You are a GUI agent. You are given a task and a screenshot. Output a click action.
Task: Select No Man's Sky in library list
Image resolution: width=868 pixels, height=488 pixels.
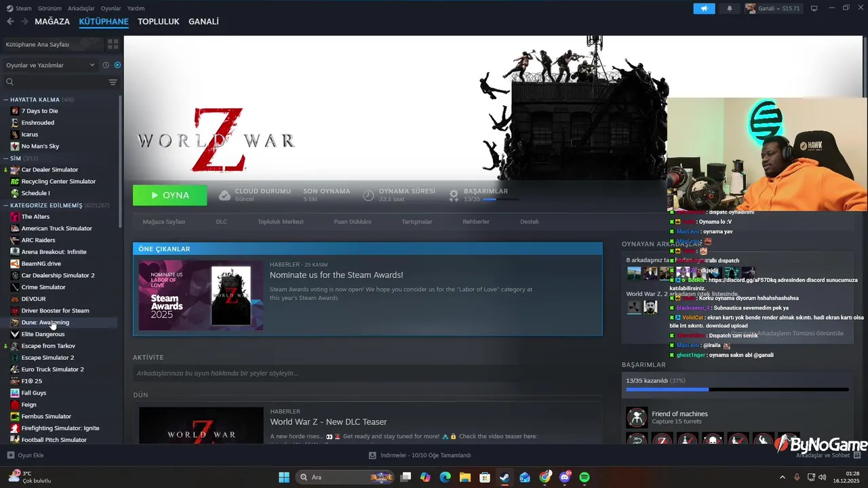pyautogui.click(x=40, y=146)
